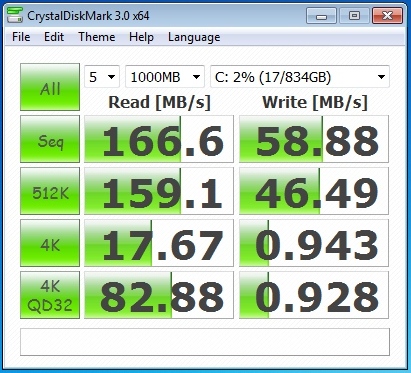The width and height of the screenshot is (411, 373).
Task: Click the Write [MB/s] column header
Action: (315, 102)
